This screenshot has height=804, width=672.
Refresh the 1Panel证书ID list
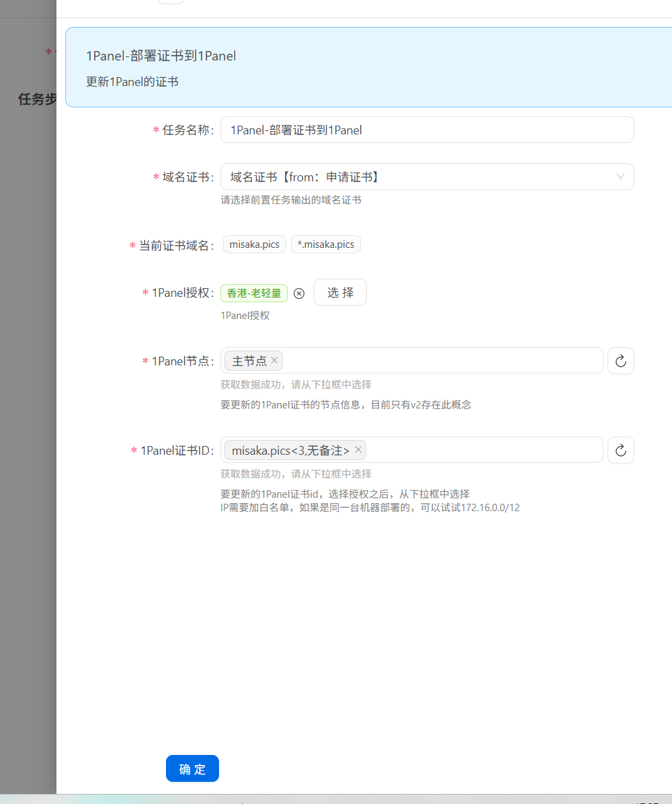[621, 450]
